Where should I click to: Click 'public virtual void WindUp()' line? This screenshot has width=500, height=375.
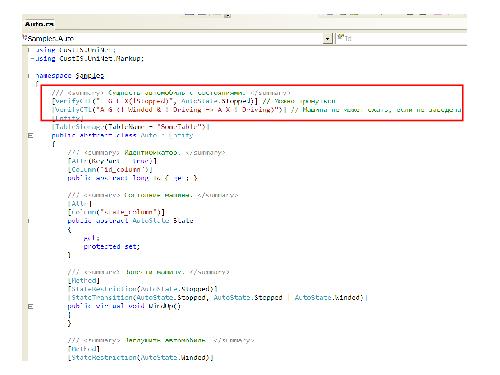[x=124, y=306]
